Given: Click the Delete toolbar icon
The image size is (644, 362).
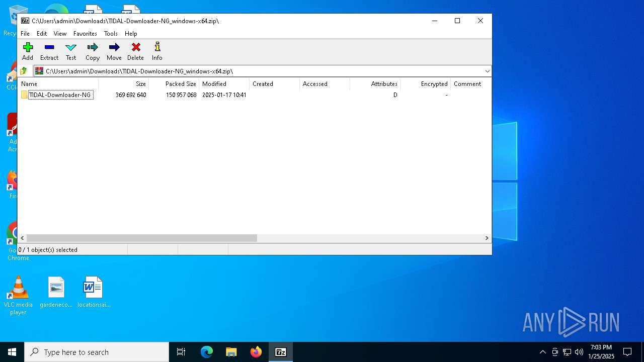Looking at the screenshot, I should point(136,48).
